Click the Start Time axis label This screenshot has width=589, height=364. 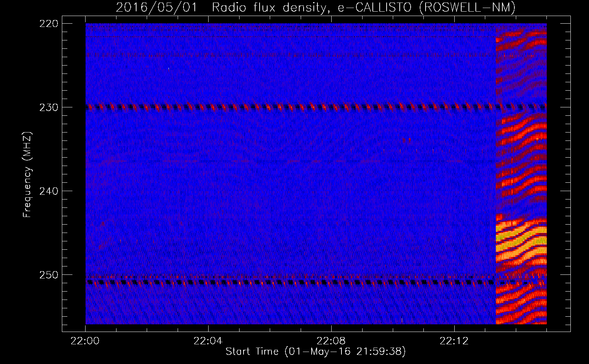(x=316, y=352)
